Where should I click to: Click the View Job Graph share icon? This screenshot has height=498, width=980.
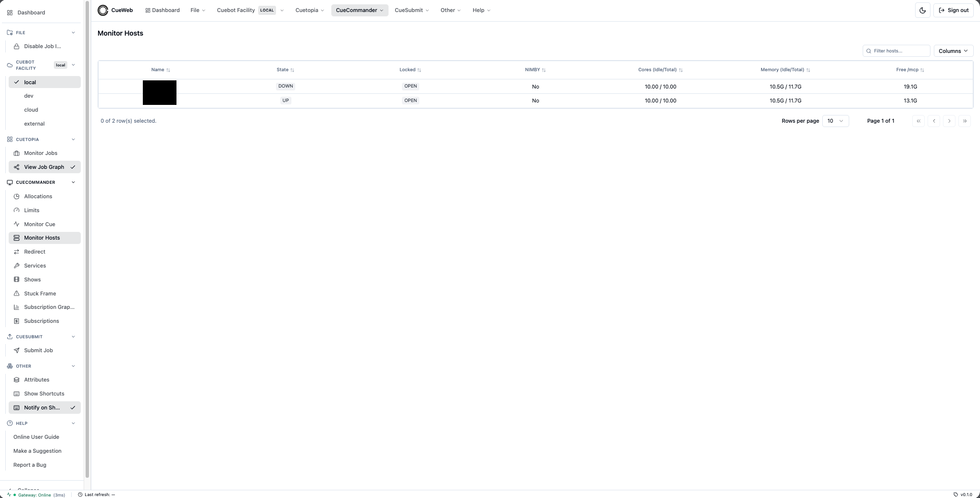click(x=16, y=167)
